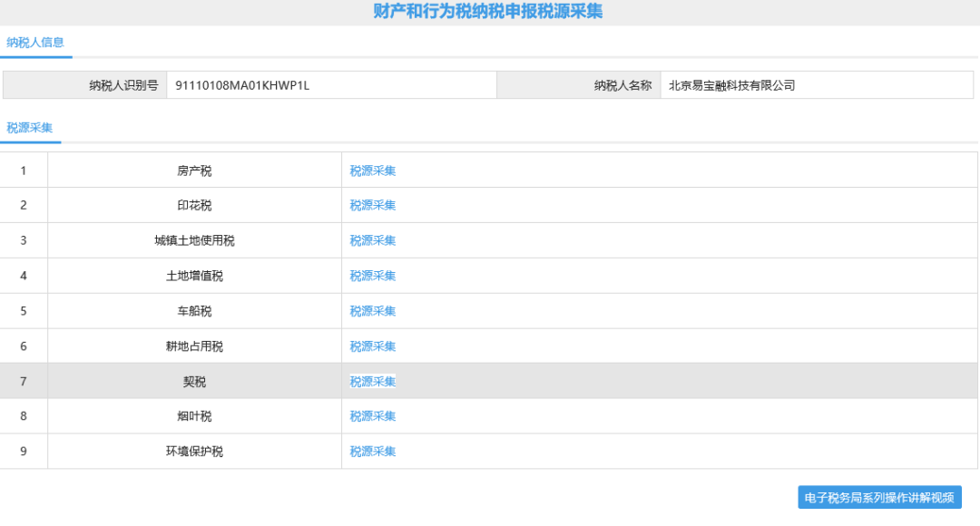980x526 pixels.
Task: Open 税源采集 link for 环境保护税
Action: (373, 451)
